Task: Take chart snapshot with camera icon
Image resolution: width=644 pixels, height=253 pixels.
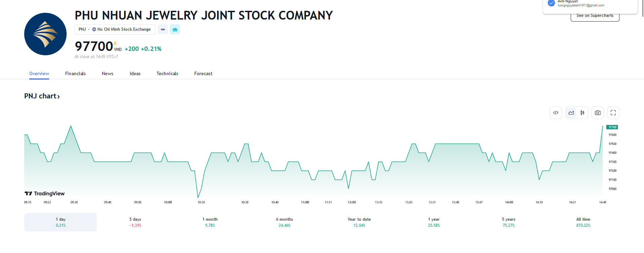Action: [x=598, y=113]
